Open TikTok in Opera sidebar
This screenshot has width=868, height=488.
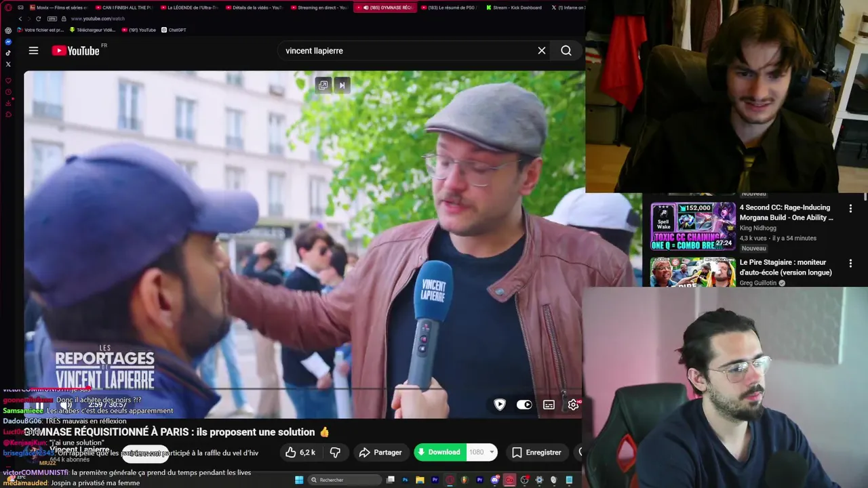click(8, 53)
